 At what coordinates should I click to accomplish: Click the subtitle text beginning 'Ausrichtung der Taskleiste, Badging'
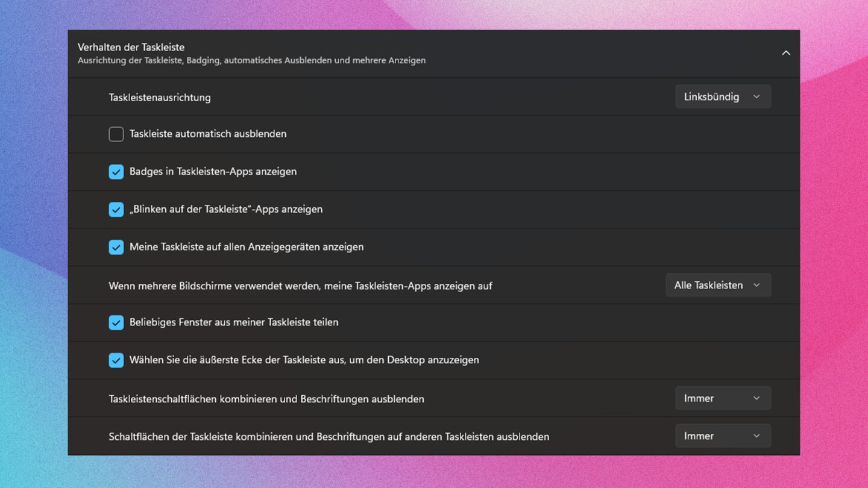click(251, 60)
